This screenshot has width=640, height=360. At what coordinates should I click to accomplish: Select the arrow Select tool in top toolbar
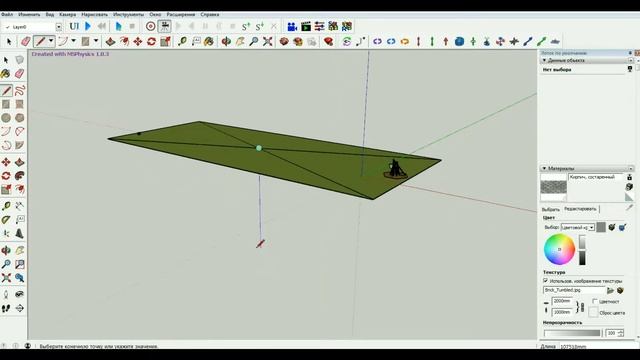point(9,42)
